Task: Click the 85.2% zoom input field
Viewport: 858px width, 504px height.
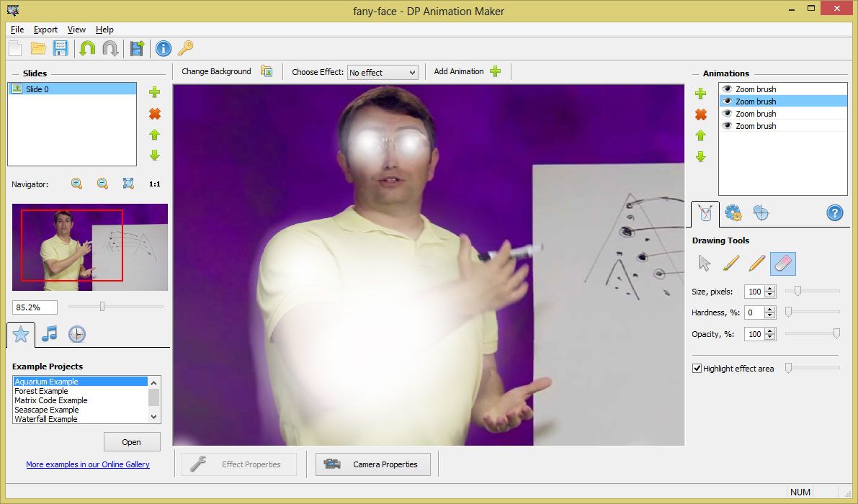Action: click(x=35, y=307)
